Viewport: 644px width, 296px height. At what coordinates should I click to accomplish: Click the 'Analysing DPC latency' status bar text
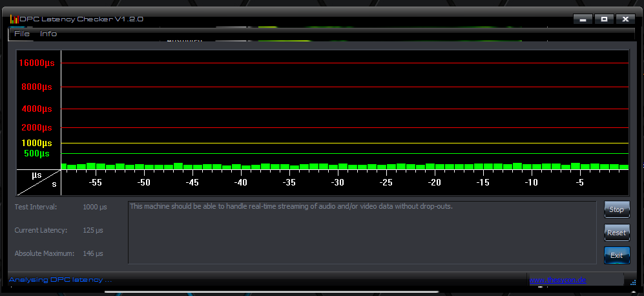(x=60, y=280)
